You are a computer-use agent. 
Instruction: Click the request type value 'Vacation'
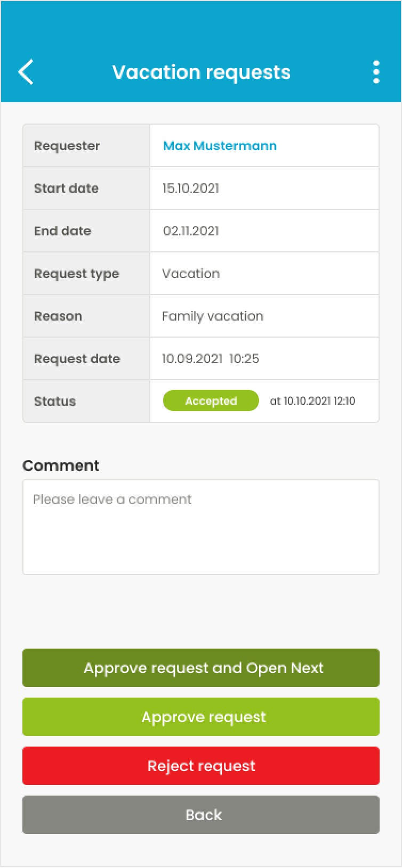[191, 274]
